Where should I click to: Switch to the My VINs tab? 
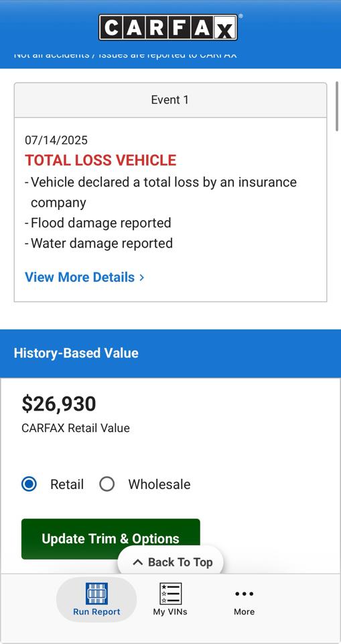pyautogui.click(x=170, y=599)
